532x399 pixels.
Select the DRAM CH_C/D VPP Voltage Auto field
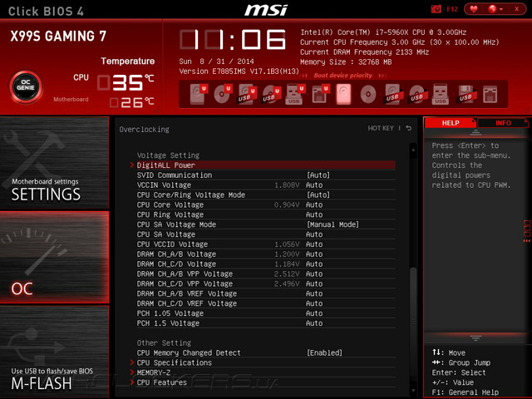pos(314,283)
